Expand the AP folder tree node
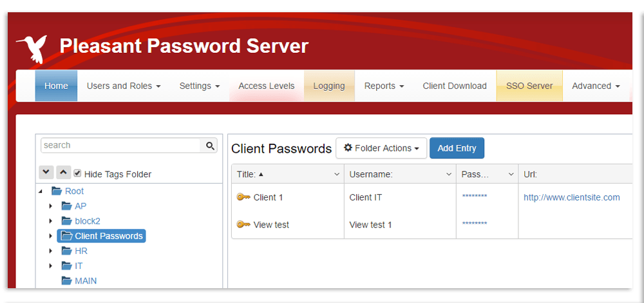The height and width of the screenshot is (303, 644). 51,206
